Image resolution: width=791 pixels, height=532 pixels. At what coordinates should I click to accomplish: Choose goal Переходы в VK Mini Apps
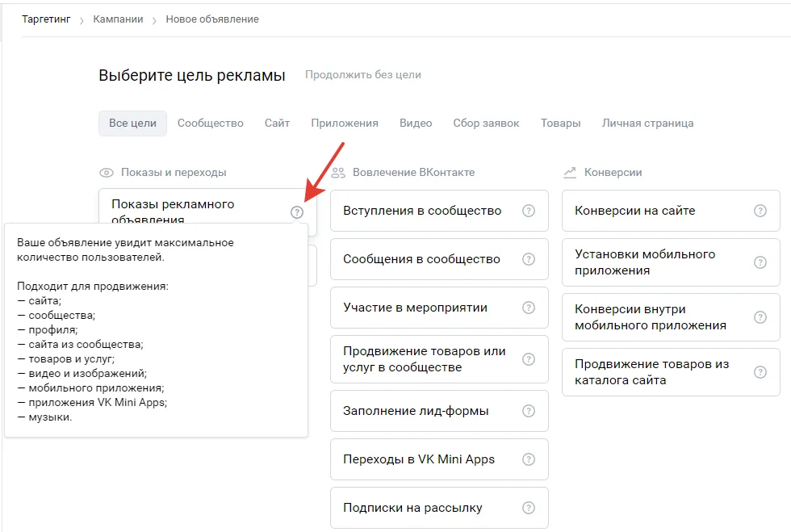click(439, 459)
